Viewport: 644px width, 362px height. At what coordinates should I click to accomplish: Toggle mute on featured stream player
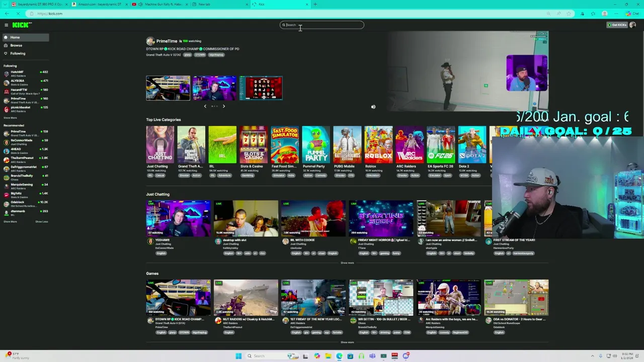click(x=373, y=107)
